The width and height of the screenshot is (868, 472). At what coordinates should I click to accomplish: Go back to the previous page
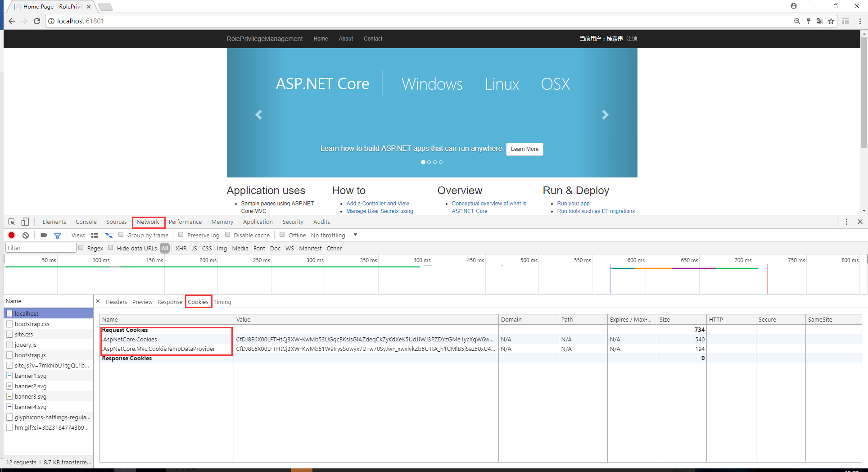(12, 21)
